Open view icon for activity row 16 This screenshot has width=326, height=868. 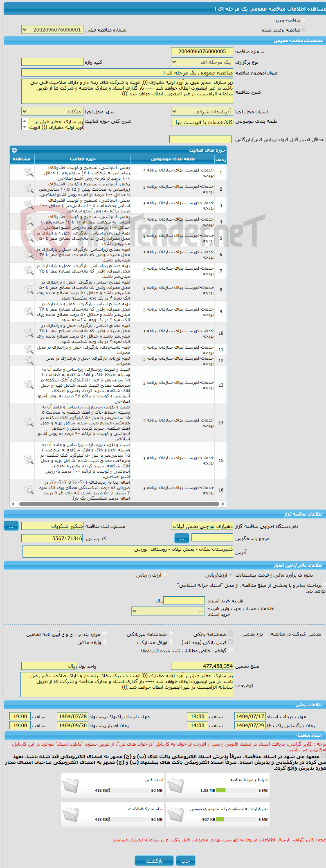(x=28, y=489)
